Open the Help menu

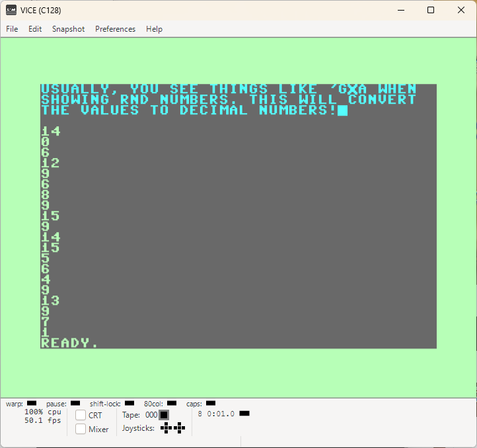(x=154, y=29)
